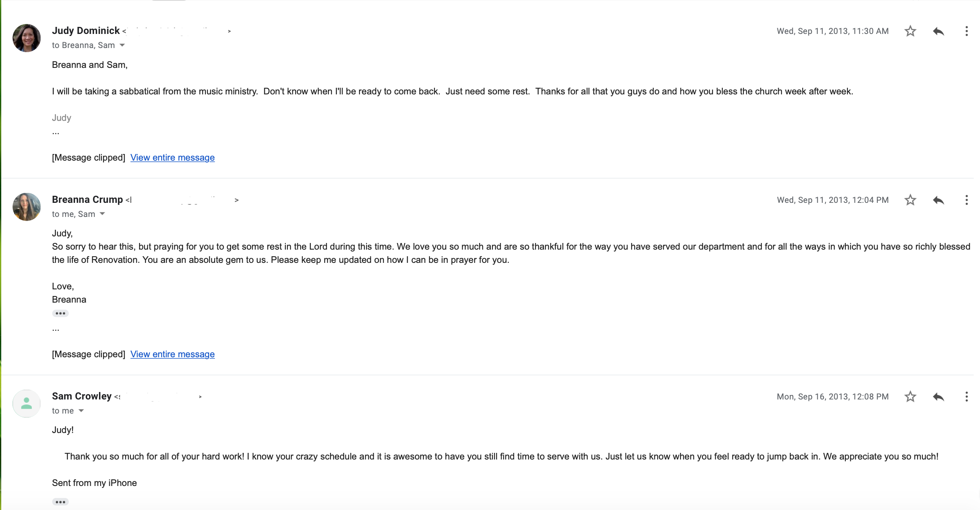This screenshot has width=980, height=510.
Task: Star Sam Crowley's message
Action: (x=910, y=397)
